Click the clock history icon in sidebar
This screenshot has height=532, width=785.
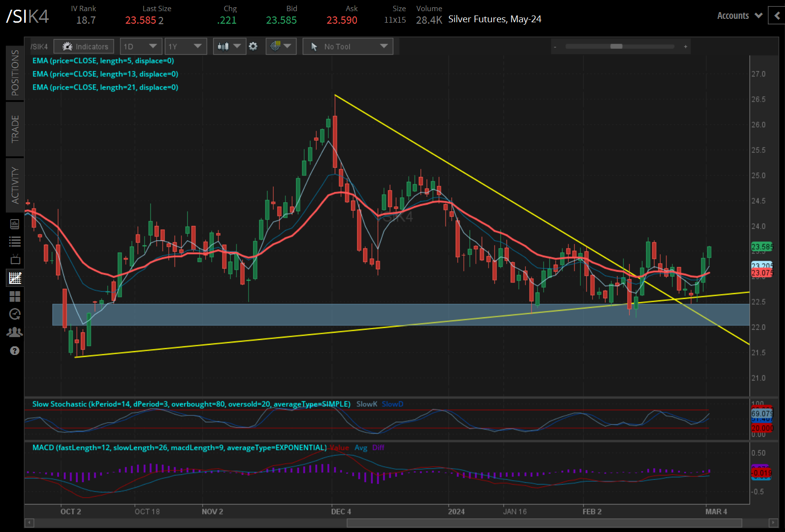[15, 314]
